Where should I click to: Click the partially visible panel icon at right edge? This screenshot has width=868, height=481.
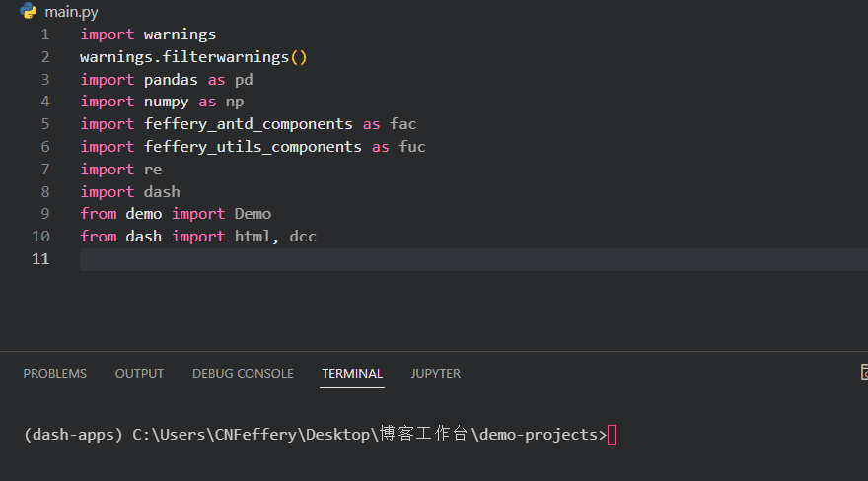point(864,373)
